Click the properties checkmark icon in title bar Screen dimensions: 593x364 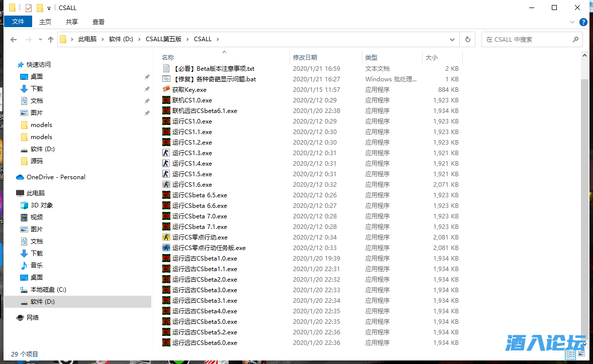(x=28, y=8)
